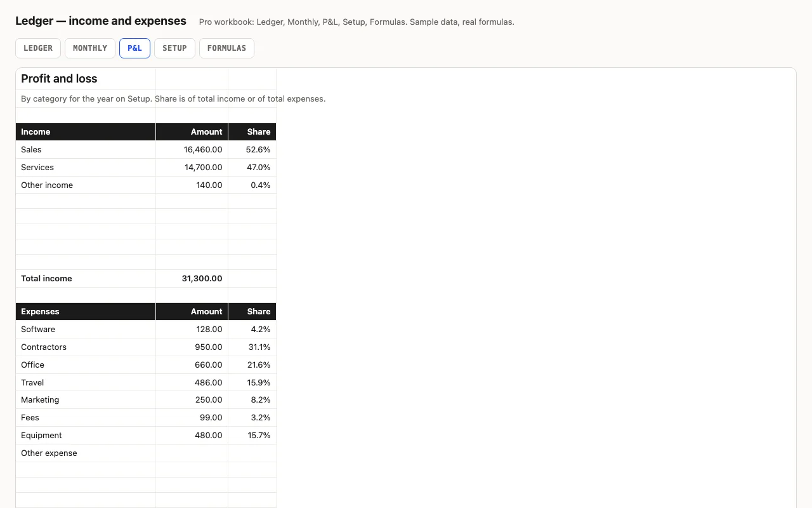Select the Services share 47.0% cell
The height and width of the screenshot is (508, 812).
click(x=252, y=168)
